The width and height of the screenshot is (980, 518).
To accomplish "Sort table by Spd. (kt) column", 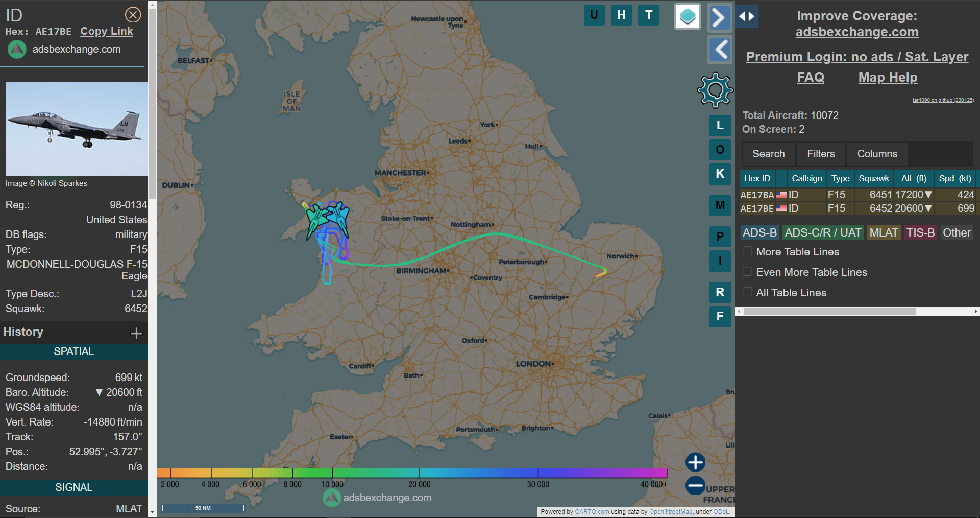I will 955,178.
